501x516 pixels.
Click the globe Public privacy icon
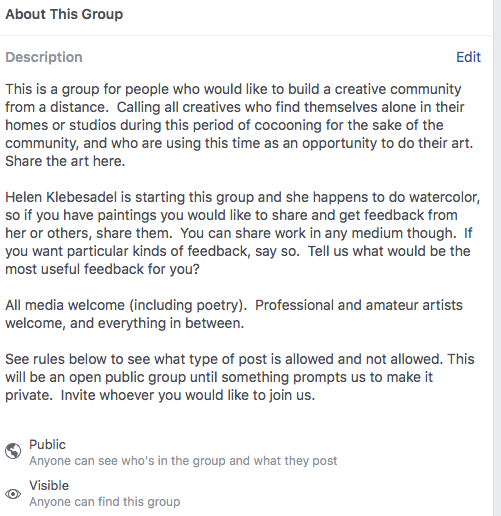pos(13,451)
